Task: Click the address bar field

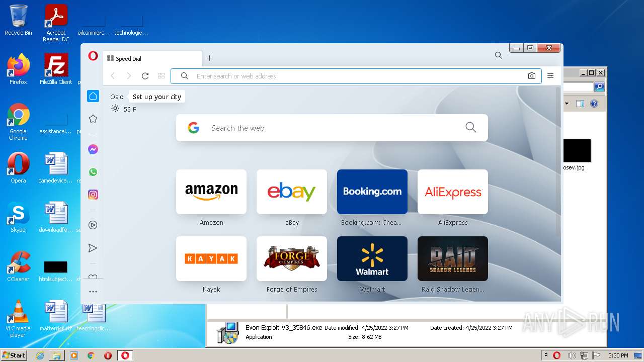Action: coord(356,76)
